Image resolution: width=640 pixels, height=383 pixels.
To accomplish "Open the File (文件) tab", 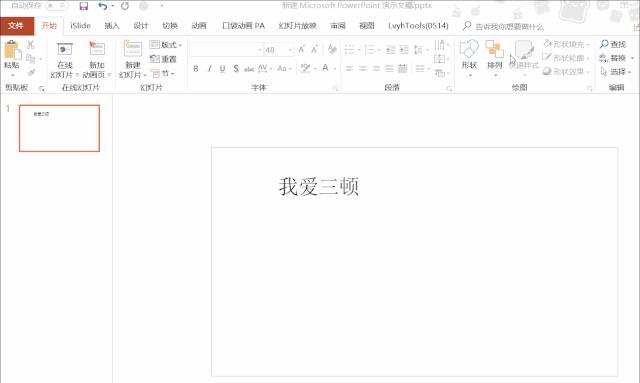I will [x=16, y=26].
